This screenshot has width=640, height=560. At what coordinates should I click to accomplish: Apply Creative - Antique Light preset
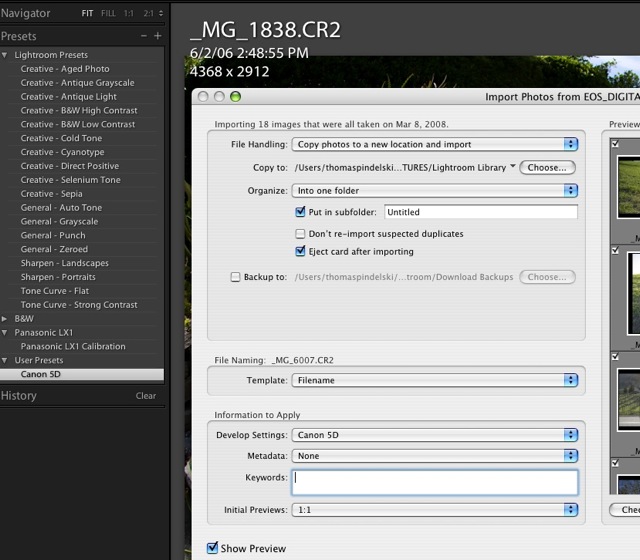click(69, 97)
